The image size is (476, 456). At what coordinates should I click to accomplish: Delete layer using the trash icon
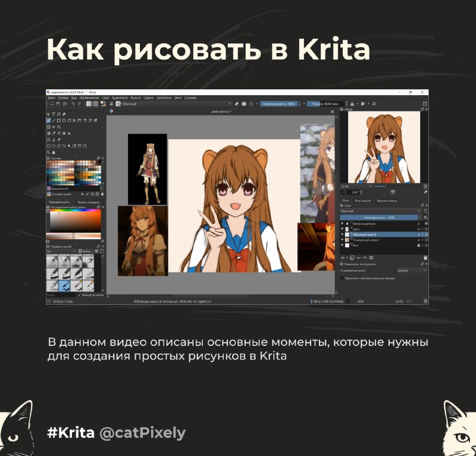(425, 258)
